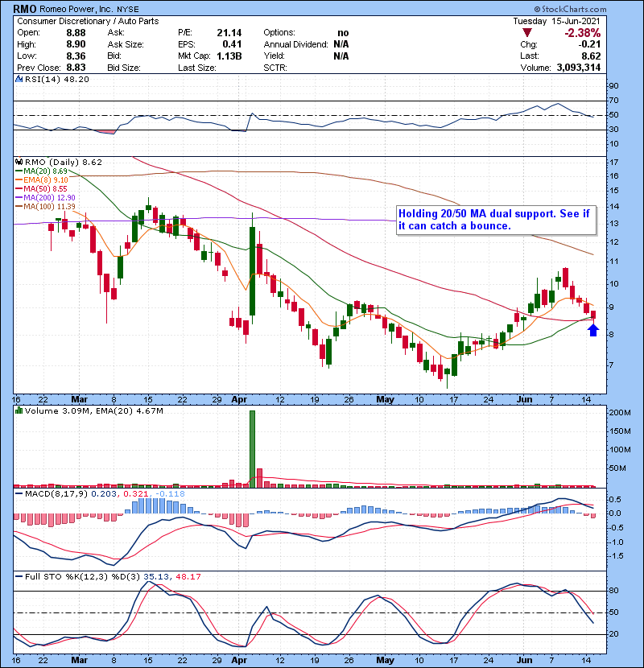
Task: Click the blue up arrow annotation
Action: (593, 328)
